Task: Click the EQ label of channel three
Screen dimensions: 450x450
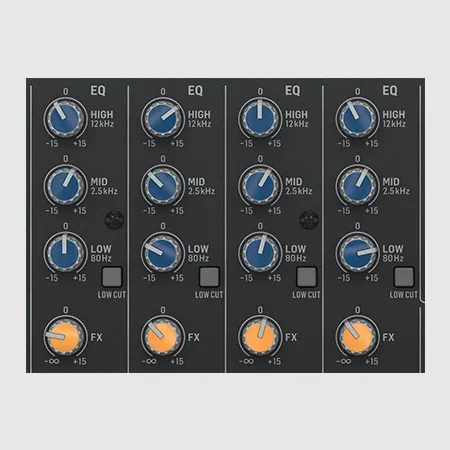Action: 293,91
